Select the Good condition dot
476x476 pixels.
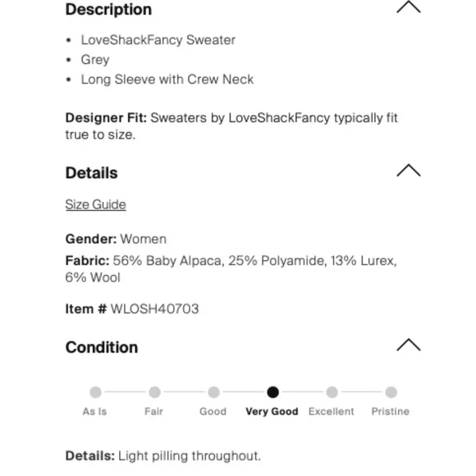tap(213, 392)
